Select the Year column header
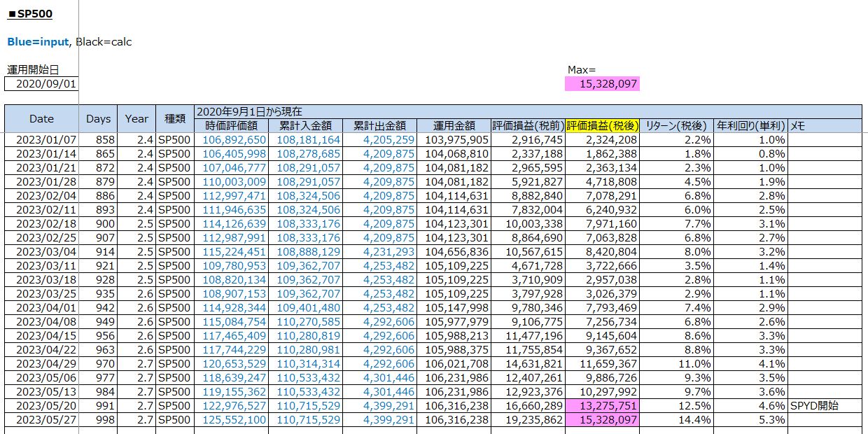 point(136,118)
